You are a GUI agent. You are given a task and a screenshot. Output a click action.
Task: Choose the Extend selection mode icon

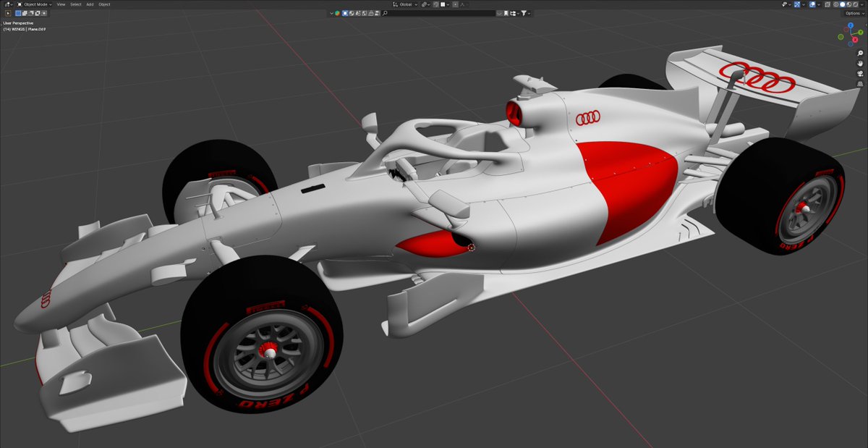(x=25, y=13)
